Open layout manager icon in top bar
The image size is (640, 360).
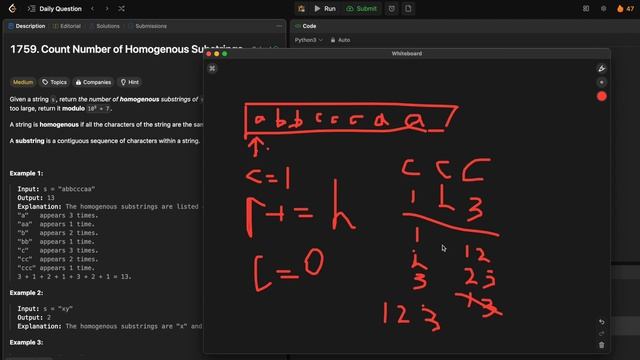(586, 9)
